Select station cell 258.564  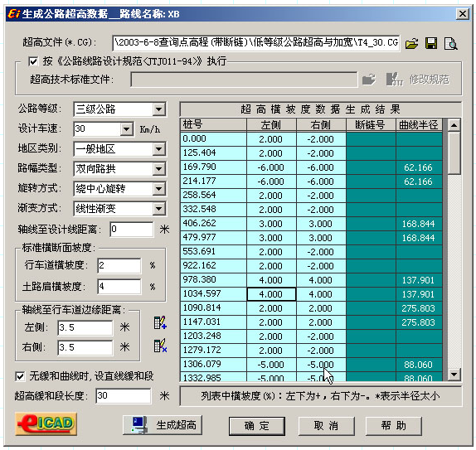(213, 195)
